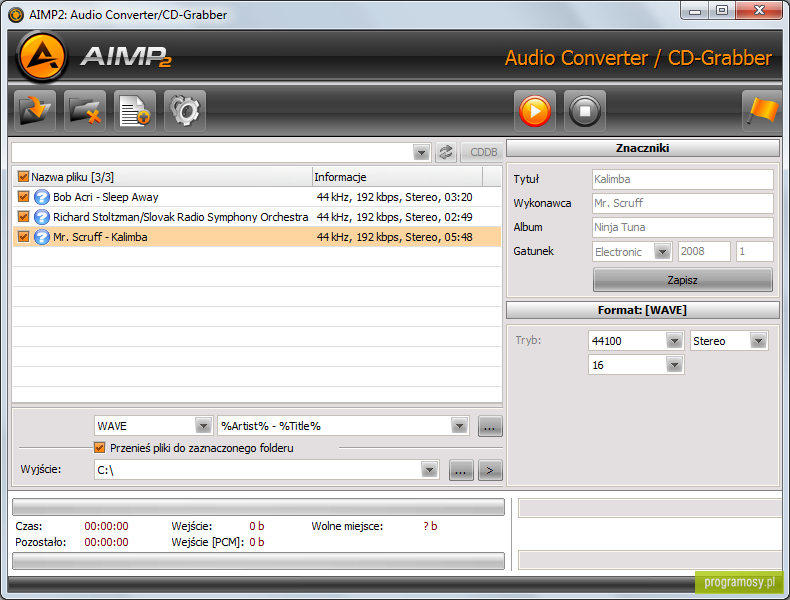The width and height of the screenshot is (790, 600).
Task: Click the info icon for Mr. Scruff track
Action: pyautogui.click(x=42, y=237)
